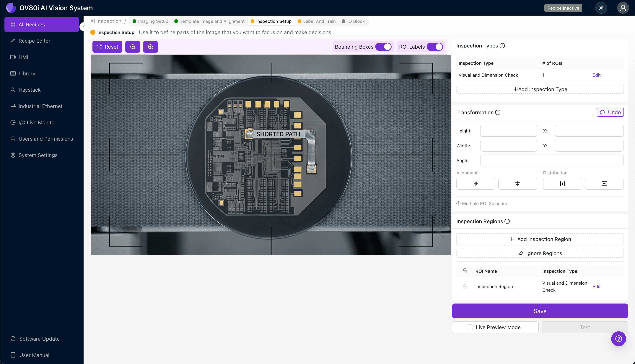Click the help question mark bubble
Image resolution: width=635 pixels, height=364 pixels.
618,339
